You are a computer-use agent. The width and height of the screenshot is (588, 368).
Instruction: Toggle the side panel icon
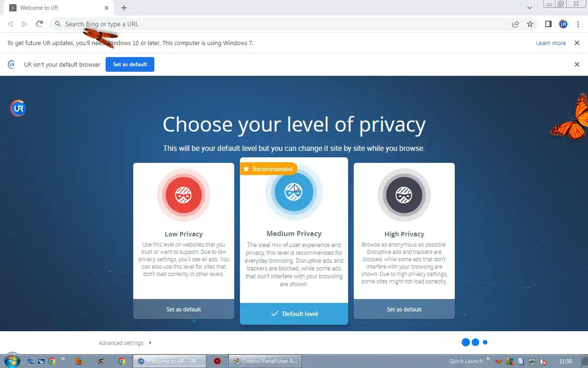tap(548, 24)
